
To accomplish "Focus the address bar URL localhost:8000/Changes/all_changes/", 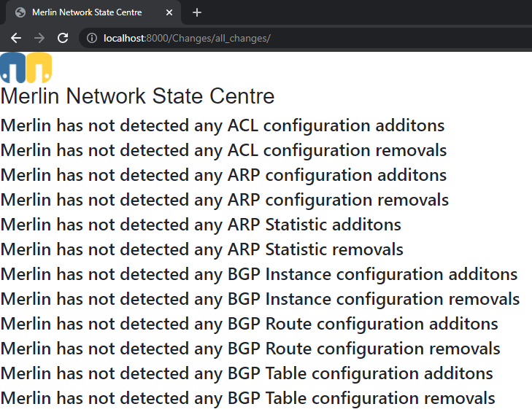I will (x=187, y=38).
